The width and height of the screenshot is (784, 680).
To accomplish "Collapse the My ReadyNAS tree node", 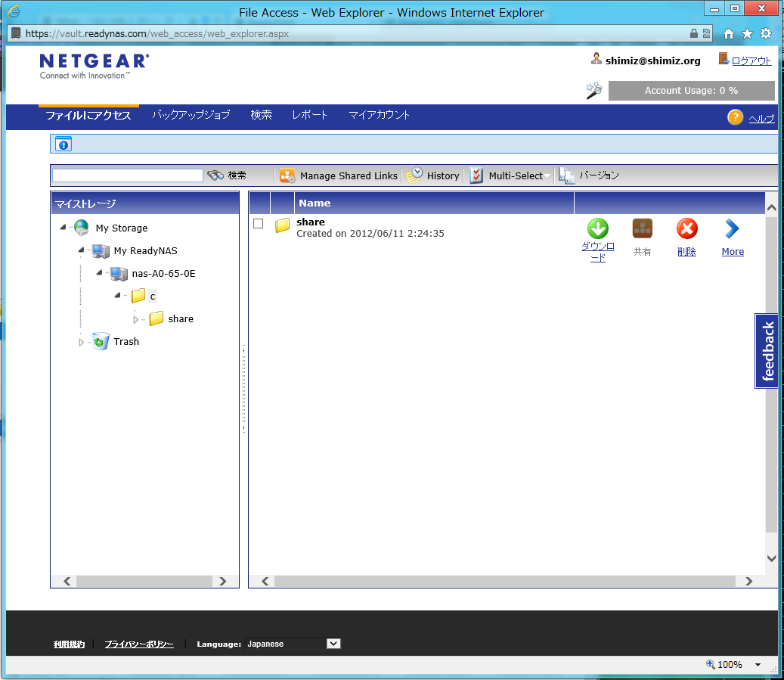I will coord(81,250).
